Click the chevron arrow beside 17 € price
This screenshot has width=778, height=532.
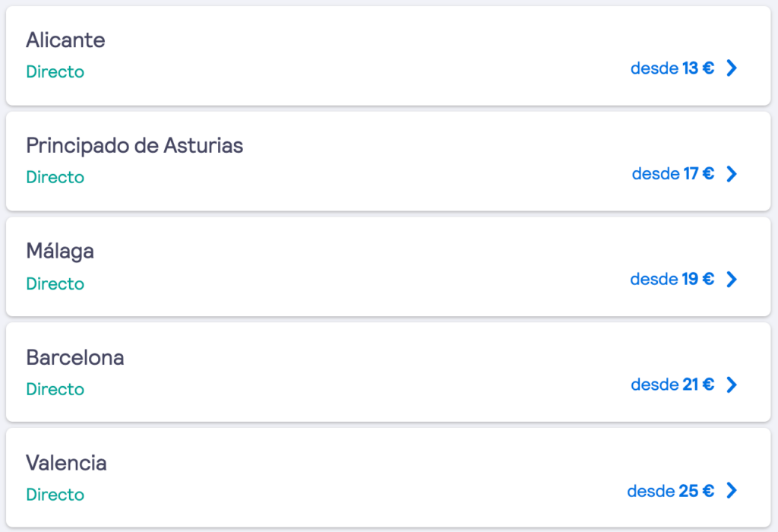pyautogui.click(x=732, y=174)
